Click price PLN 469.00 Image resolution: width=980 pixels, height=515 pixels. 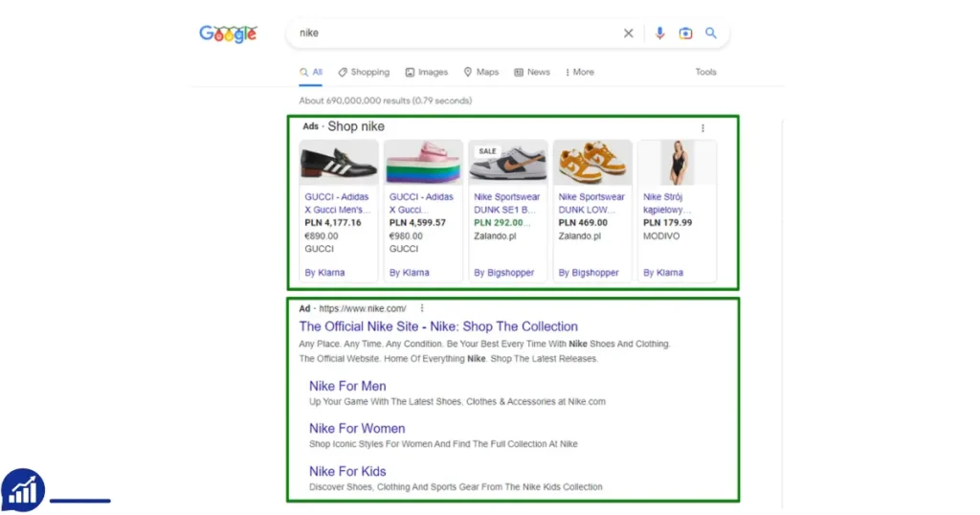pos(583,223)
